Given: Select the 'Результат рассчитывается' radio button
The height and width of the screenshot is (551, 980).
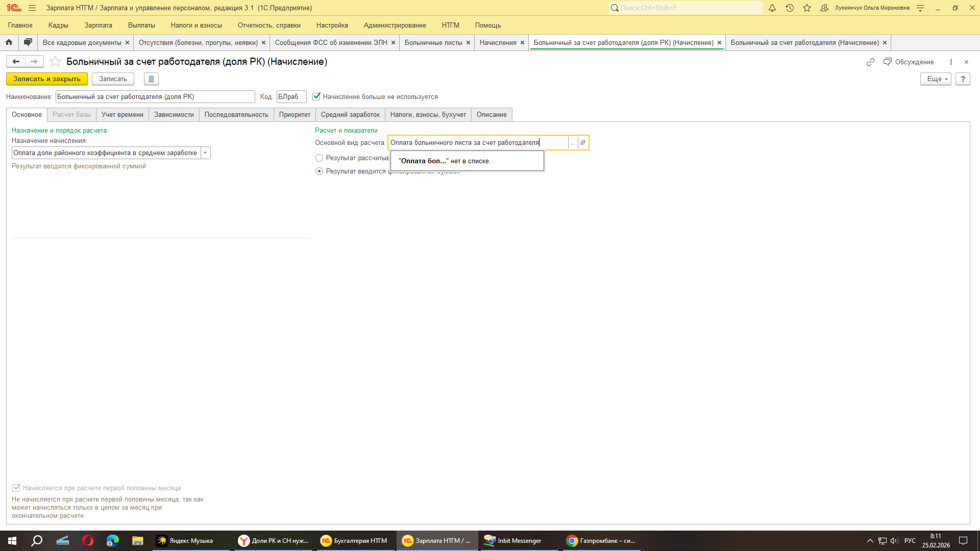Looking at the screenshot, I should [x=319, y=158].
